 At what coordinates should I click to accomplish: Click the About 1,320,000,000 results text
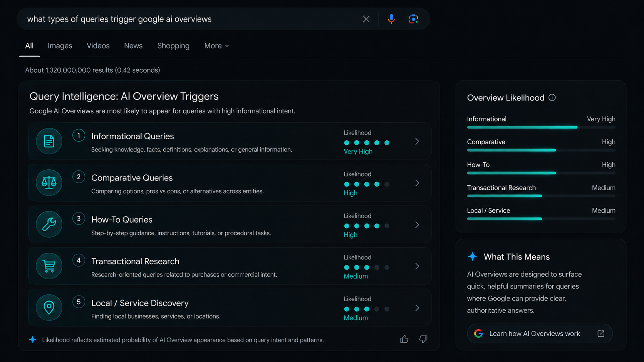(x=92, y=70)
